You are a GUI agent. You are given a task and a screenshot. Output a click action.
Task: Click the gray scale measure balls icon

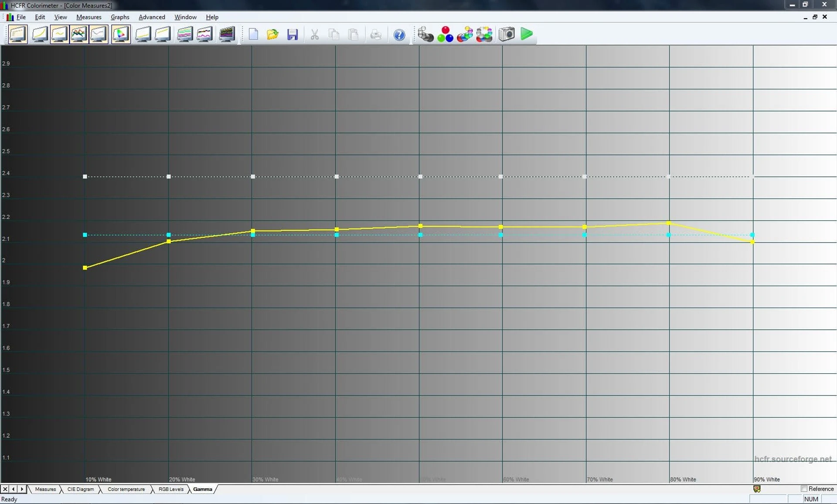pyautogui.click(x=425, y=34)
